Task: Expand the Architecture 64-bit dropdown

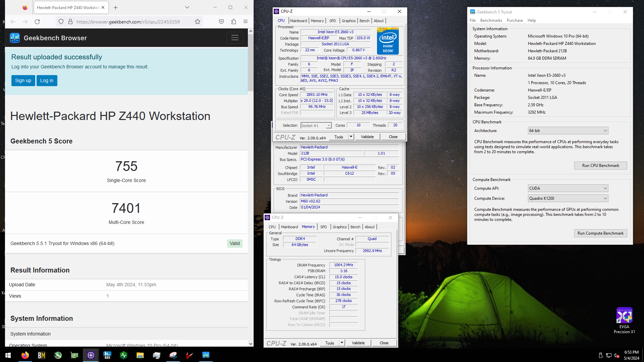Action: click(568, 131)
